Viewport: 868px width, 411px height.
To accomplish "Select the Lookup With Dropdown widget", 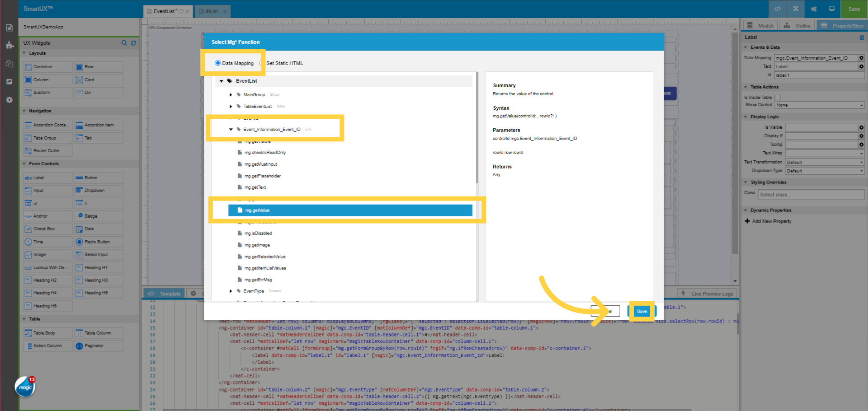I will pyautogui.click(x=47, y=267).
